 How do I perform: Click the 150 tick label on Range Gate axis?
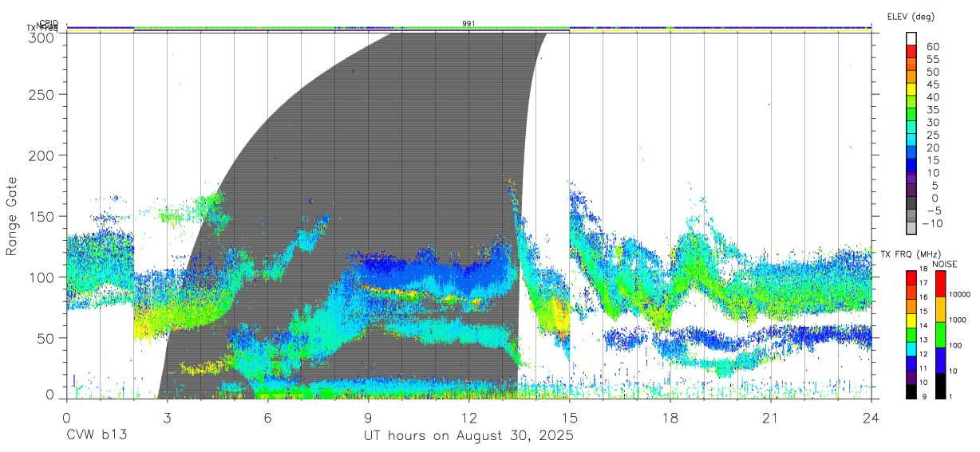(41, 216)
